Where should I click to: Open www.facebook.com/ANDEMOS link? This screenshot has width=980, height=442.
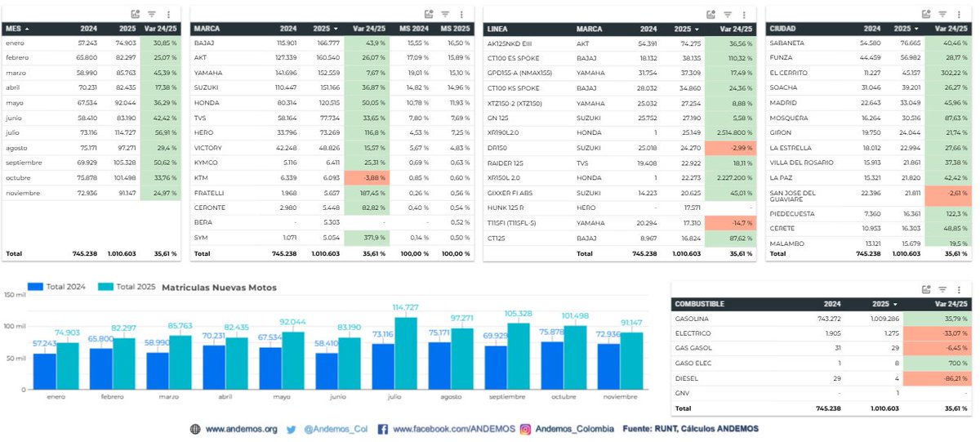pos(453,428)
